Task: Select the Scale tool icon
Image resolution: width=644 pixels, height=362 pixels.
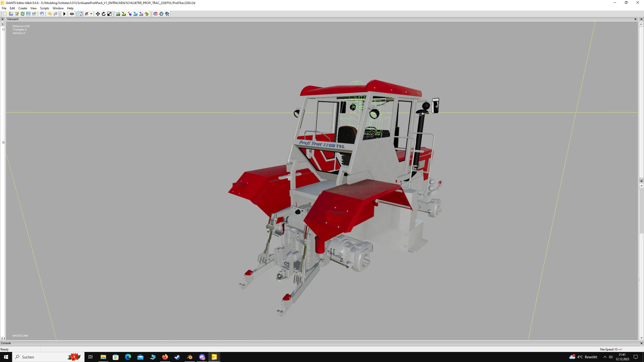Action: [x=109, y=14]
